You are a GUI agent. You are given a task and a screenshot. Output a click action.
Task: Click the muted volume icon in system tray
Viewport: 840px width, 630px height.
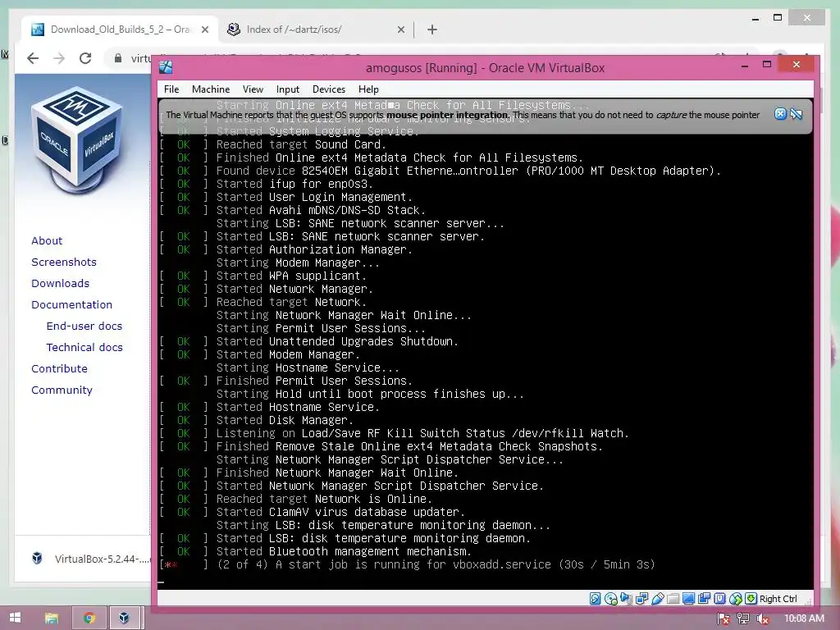(x=763, y=619)
